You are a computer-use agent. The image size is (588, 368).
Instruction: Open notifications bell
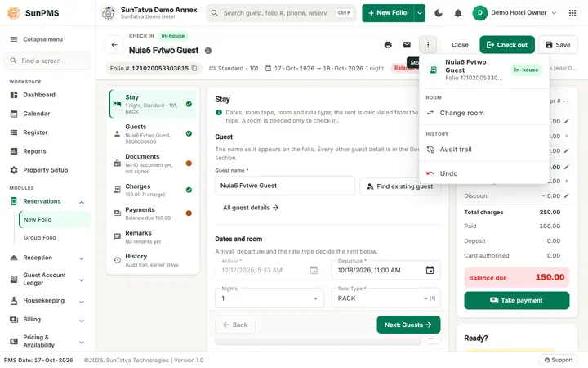click(458, 13)
